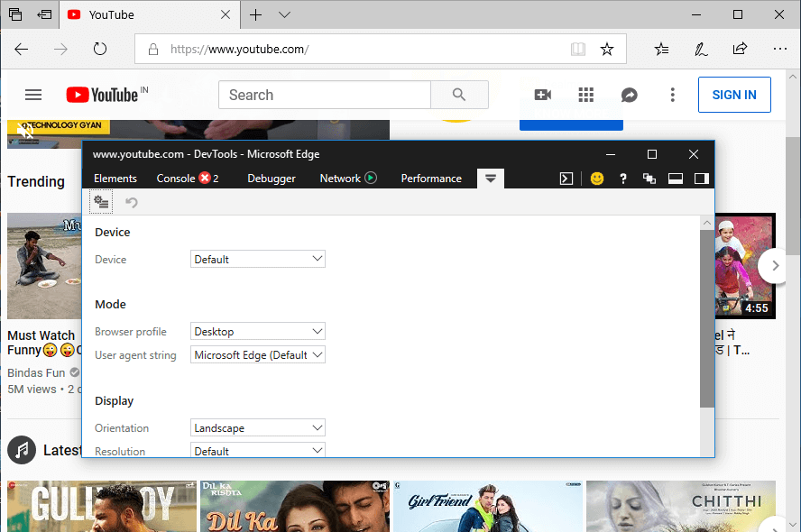Screen dimensions: 801x532
Task: Click the YouTube search magnifier button
Action: coord(459,95)
